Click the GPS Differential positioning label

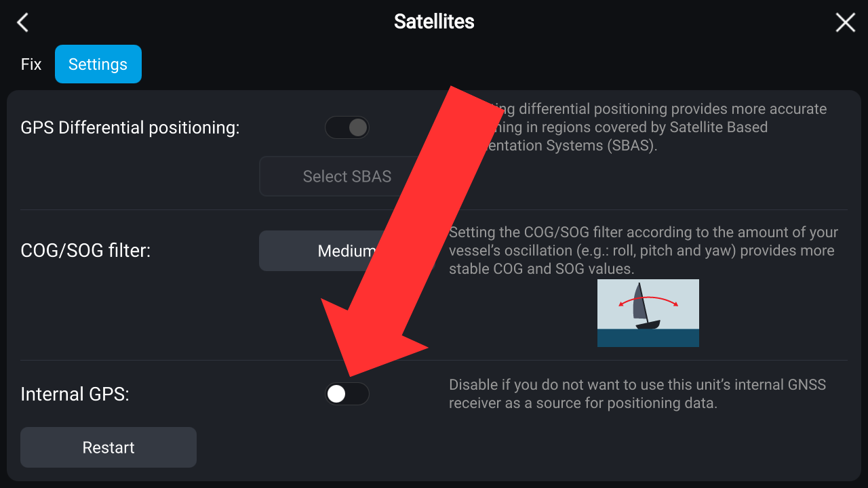130,127
